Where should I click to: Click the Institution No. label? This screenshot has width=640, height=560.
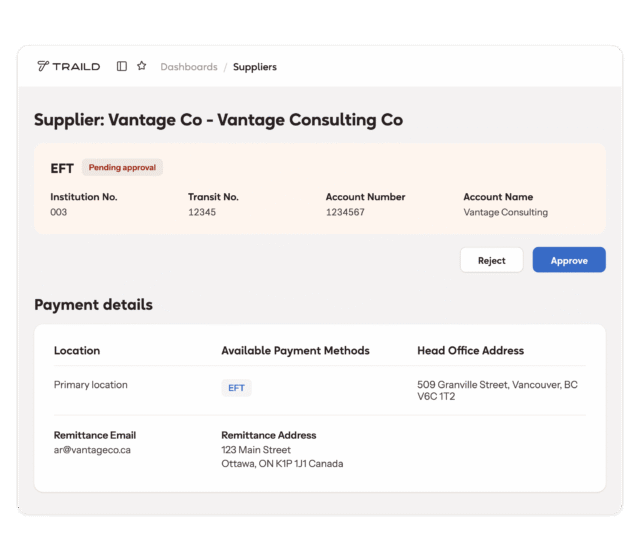pos(84,197)
